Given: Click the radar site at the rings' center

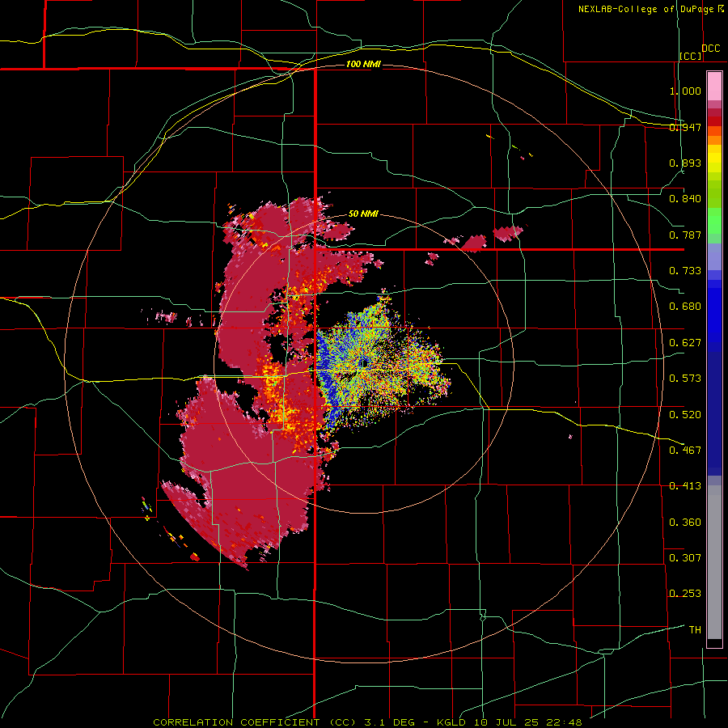Looking at the screenshot, I should coord(365,362).
